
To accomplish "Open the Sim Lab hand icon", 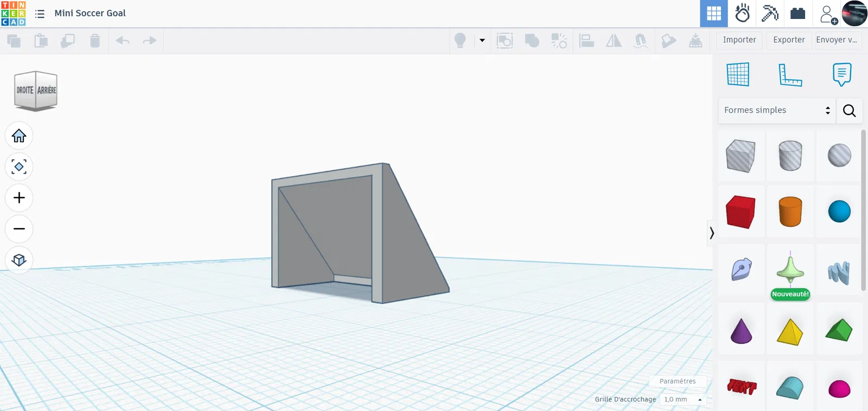I will pos(742,14).
